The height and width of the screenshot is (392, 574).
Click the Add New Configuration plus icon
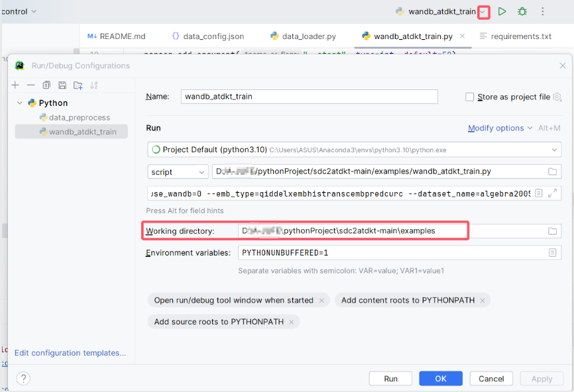click(15, 85)
